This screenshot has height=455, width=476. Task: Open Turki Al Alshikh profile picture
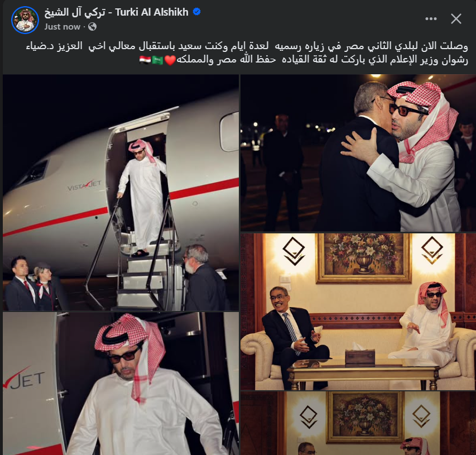[25, 20]
